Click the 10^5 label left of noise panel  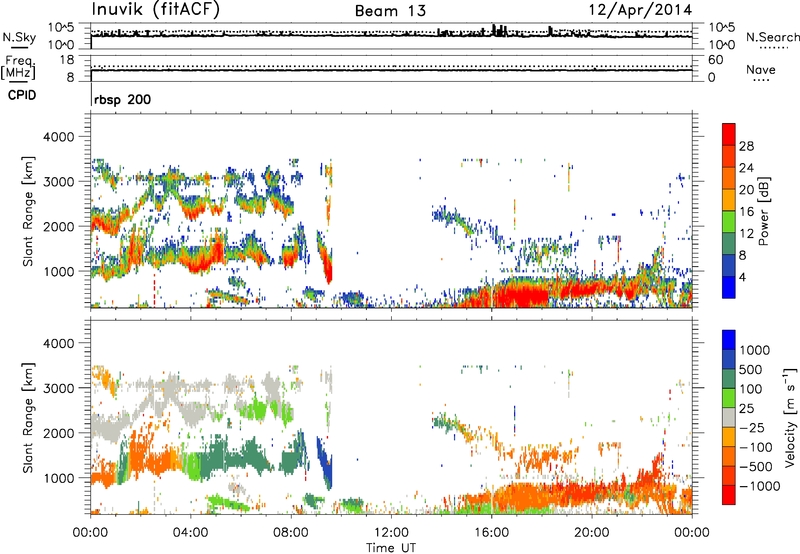tap(61, 28)
